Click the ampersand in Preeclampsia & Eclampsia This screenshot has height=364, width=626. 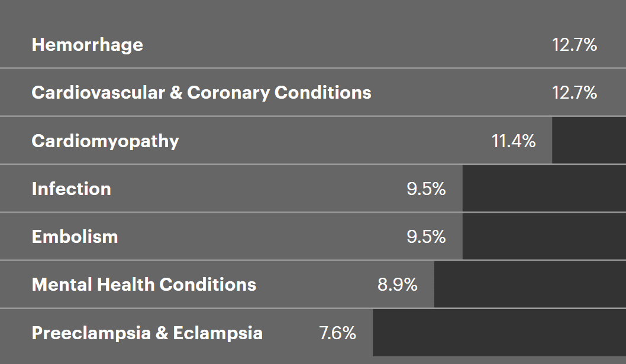tap(162, 333)
